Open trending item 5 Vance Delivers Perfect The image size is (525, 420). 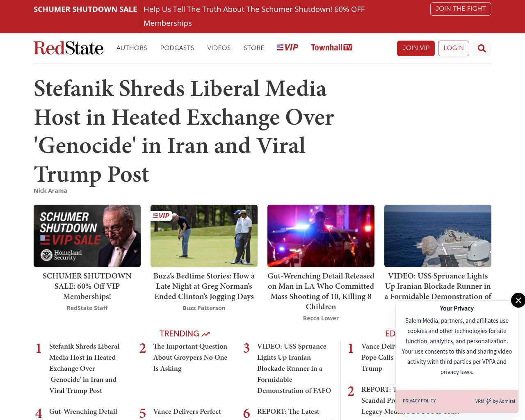point(187,412)
